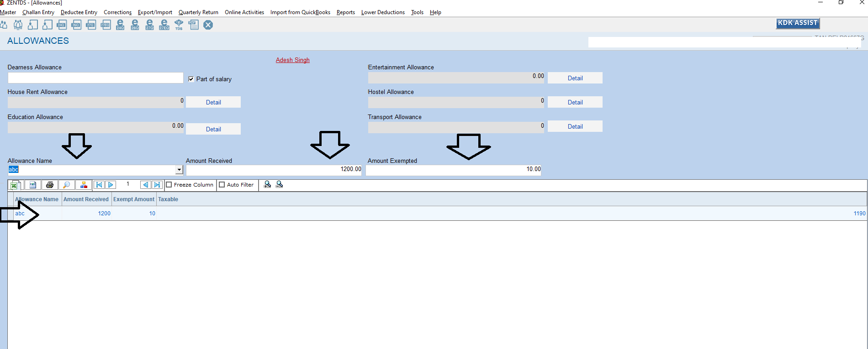868x349 pixels.
Task: Click the magnifier search icon in grid toolbar
Action: 67,185
